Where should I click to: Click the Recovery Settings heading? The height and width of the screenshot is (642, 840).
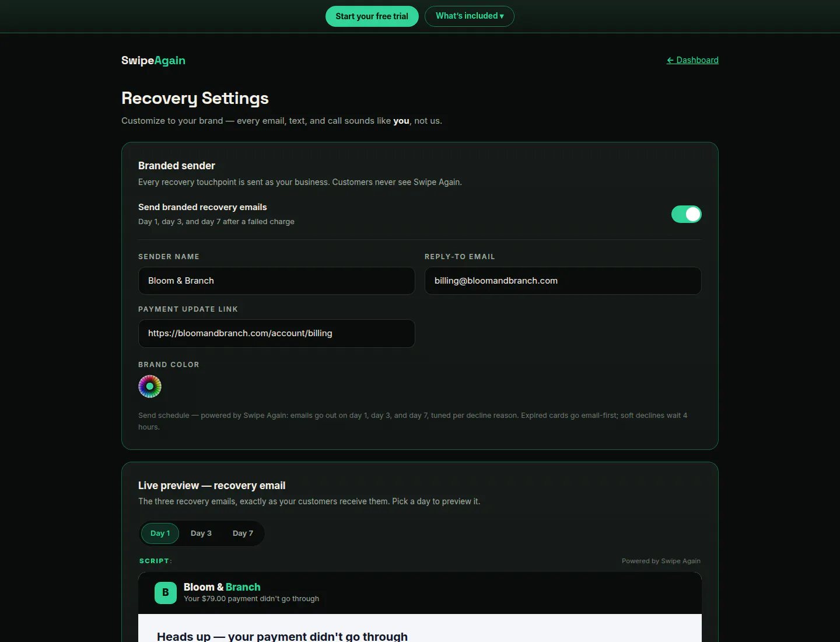[x=195, y=98]
